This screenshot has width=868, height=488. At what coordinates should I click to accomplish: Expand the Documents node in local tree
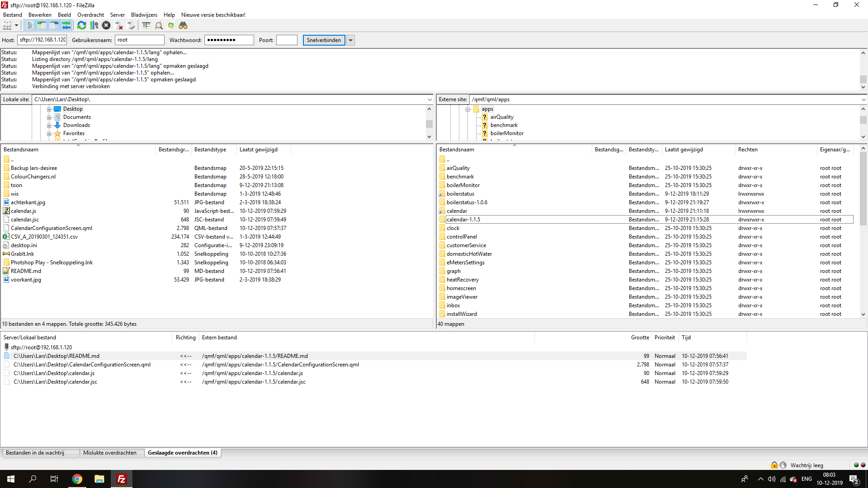click(x=49, y=117)
